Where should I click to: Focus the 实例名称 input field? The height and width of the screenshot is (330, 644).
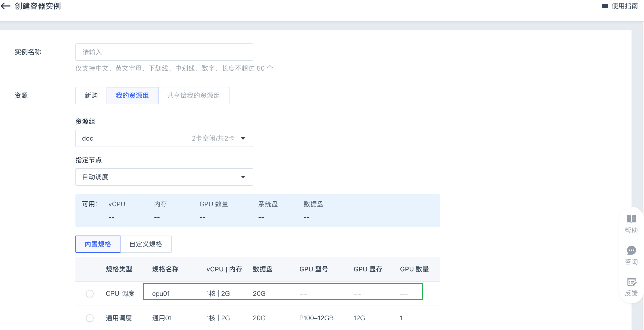pos(164,52)
